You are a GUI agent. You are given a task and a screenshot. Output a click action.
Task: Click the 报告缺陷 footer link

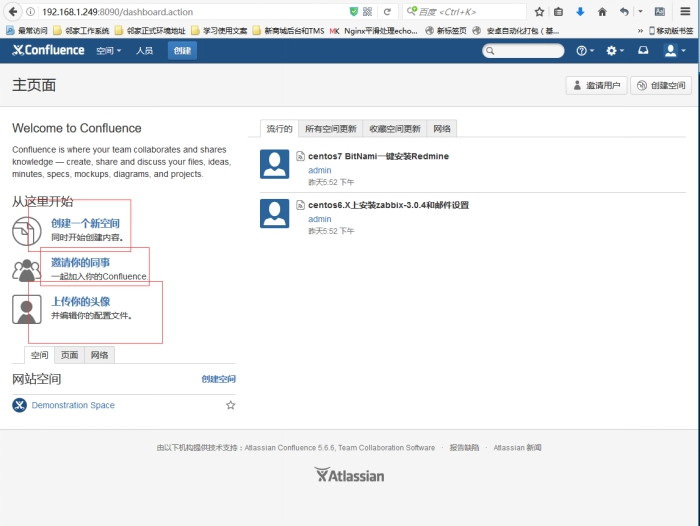click(x=464, y=447)
